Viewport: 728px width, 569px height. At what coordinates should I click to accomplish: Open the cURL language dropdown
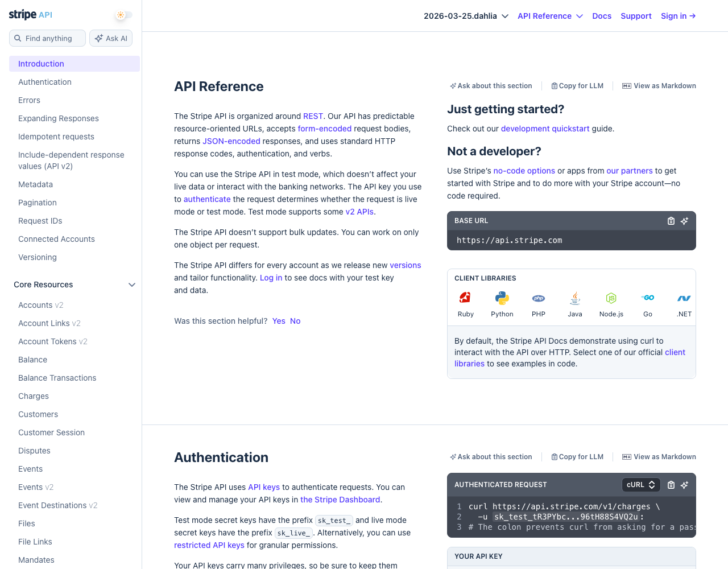pyautogui.click(x=641, y=485)
